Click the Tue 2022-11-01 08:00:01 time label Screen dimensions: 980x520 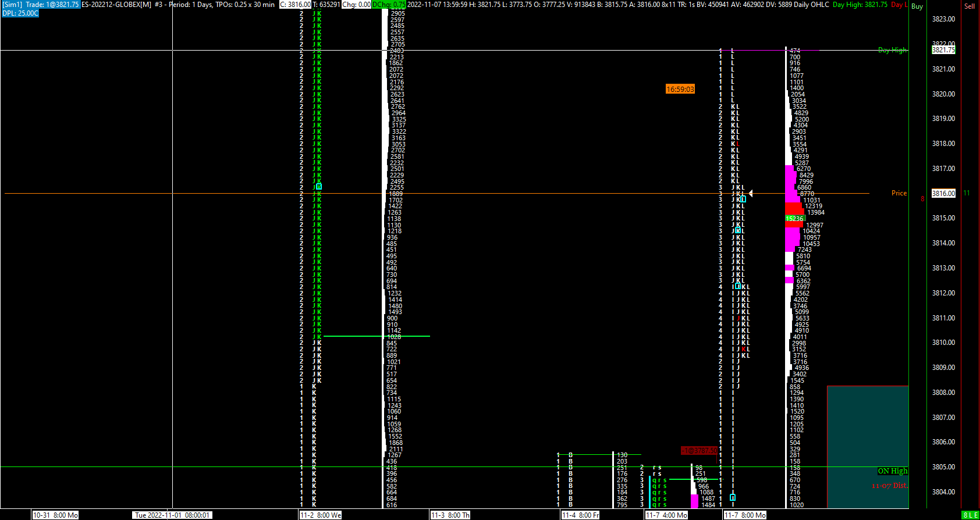tap(172, 515)
